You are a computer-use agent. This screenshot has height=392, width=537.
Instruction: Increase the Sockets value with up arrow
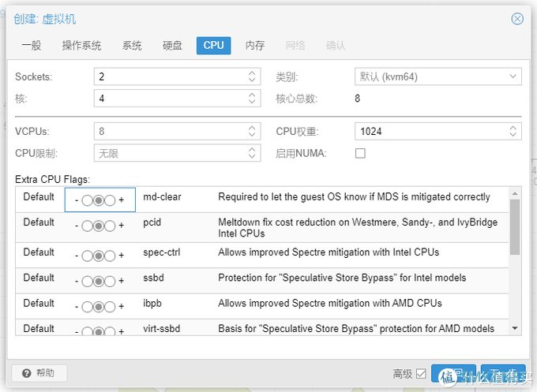252,73
